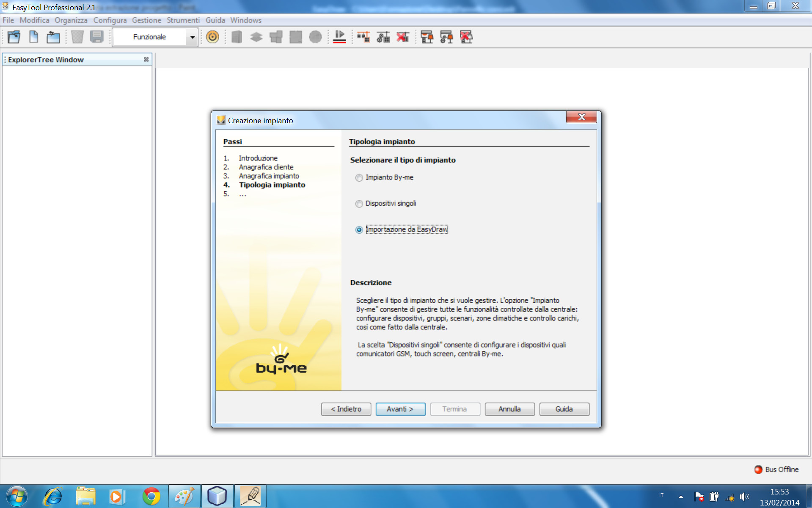This screenshot has height=508, width=812.
Task: Open the Strumenti menu
Action: (x=183, y=20)
